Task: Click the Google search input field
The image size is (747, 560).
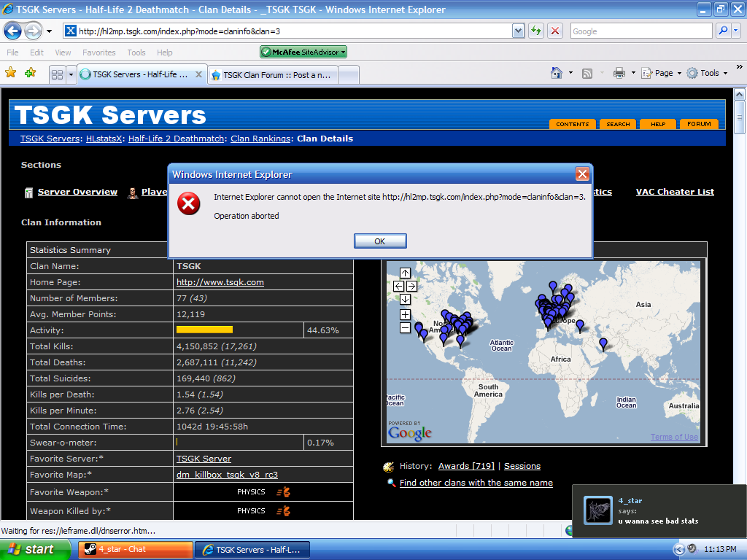Action: click(640, 31)
